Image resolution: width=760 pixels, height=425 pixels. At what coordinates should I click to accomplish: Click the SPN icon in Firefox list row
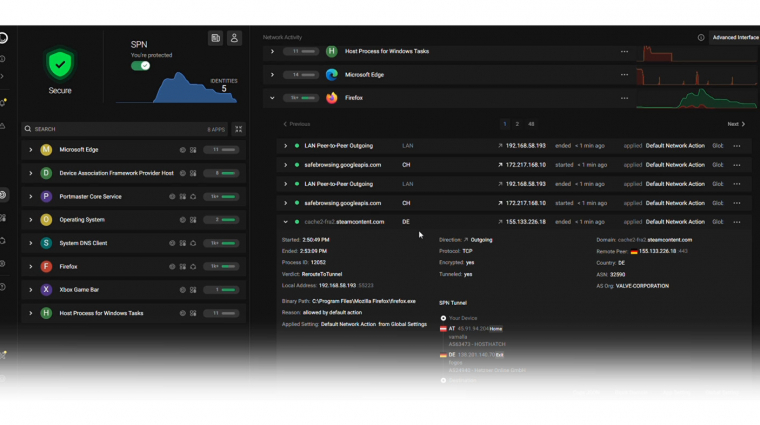point(193,267)
